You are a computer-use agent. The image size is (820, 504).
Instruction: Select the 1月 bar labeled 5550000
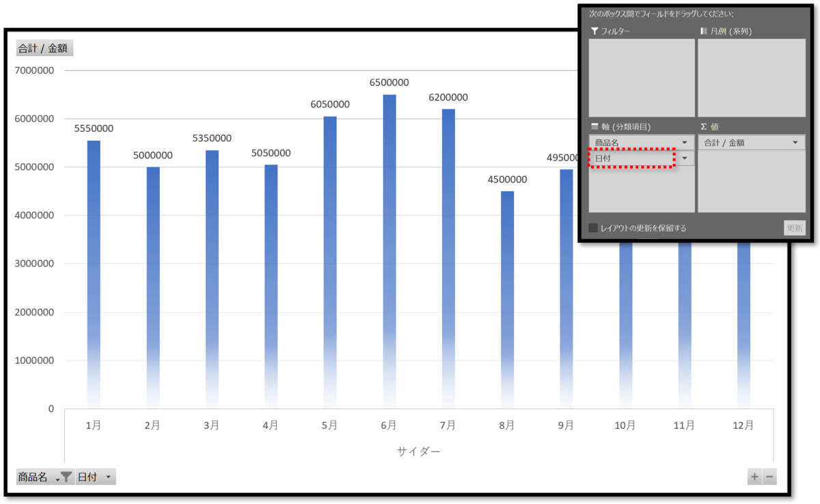[x=94, y=275]
